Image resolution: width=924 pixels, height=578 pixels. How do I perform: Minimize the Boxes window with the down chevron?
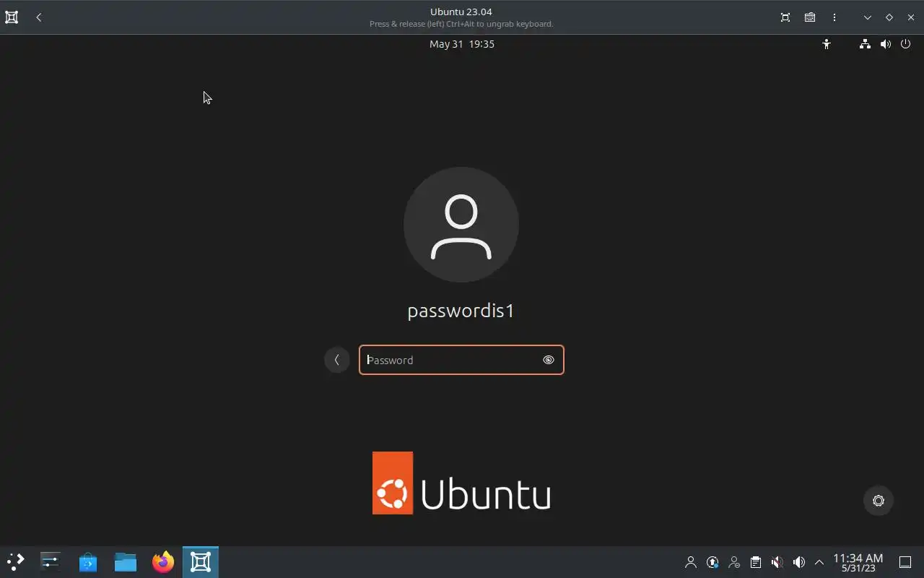point(868,17)
